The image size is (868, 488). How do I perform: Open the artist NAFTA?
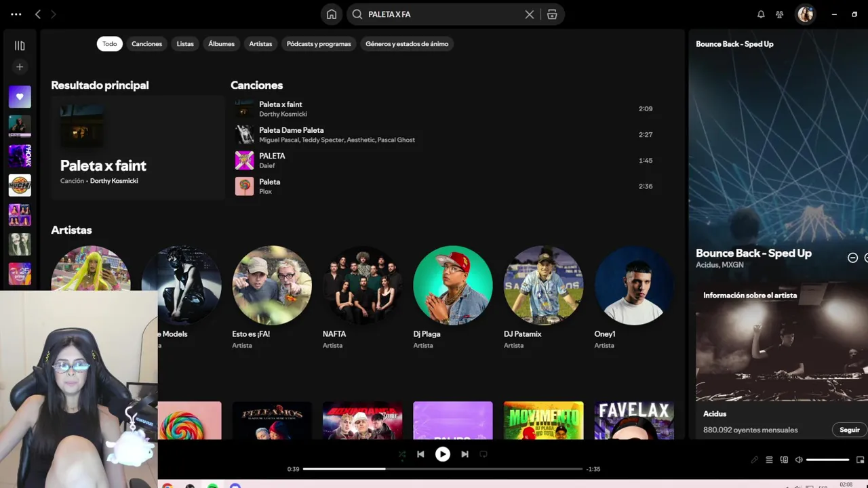(x=363, y=297)
